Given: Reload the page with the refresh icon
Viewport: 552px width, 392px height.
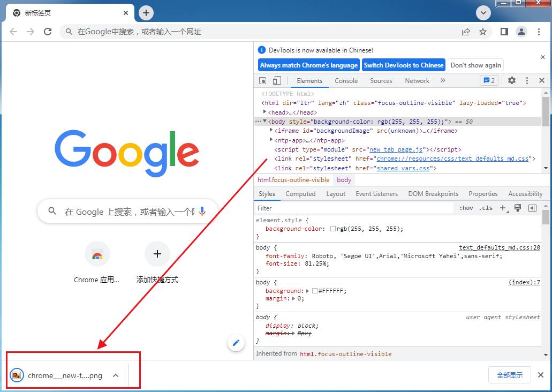Looking at the screenshot, I should tap(48, 32).
